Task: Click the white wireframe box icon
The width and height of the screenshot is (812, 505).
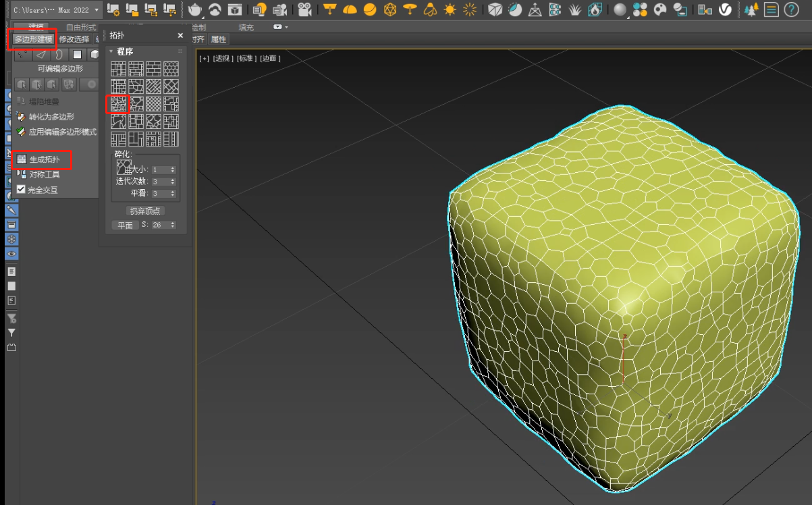Action: point(495,9)
